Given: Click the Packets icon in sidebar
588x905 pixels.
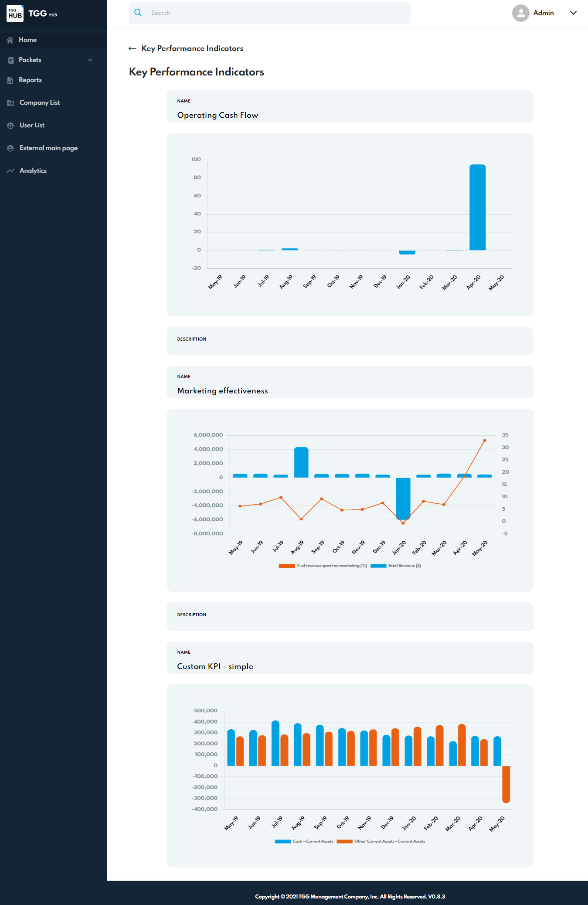Looking at the screenshot, I should coord(10,60).
